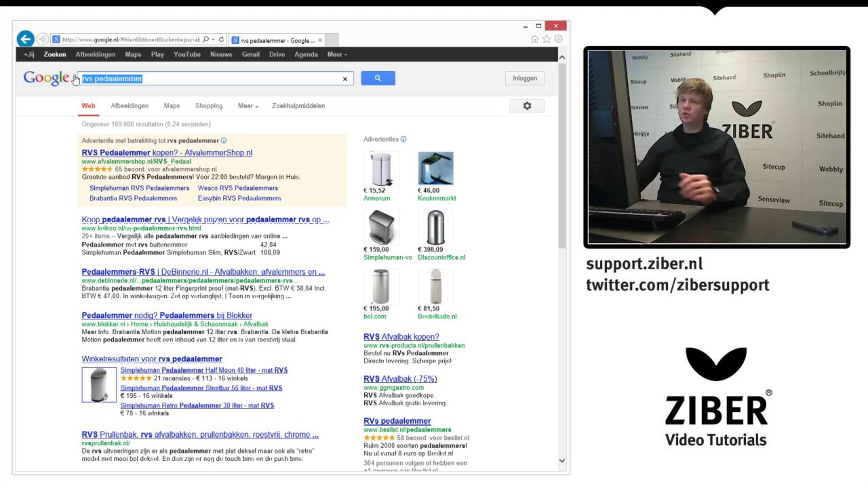The height and width of the screenshot is (488, 868).
Task: Click the €15,52 Armorum product image
Action: tap(381, 168)
